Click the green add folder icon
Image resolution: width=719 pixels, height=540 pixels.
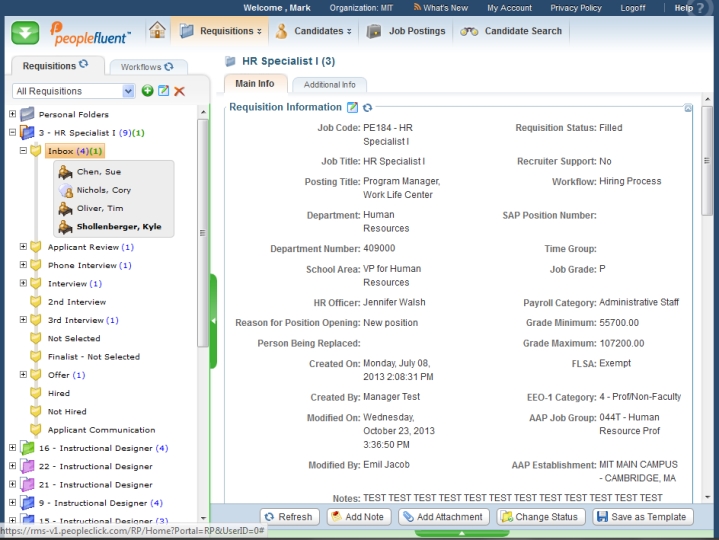tap(148, 91)
